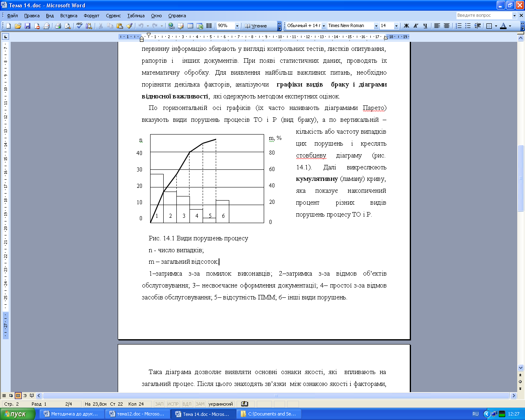Toggle ВДЛ extend selection in status bar
This screenshot has height=420, width=525.
(187, 404)
